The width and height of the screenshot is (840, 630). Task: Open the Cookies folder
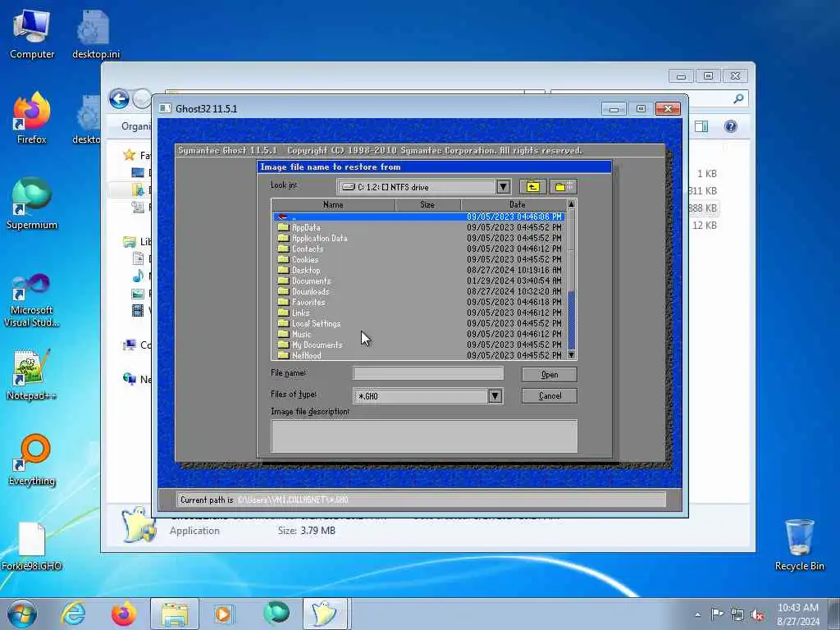[x=419, y=259]
